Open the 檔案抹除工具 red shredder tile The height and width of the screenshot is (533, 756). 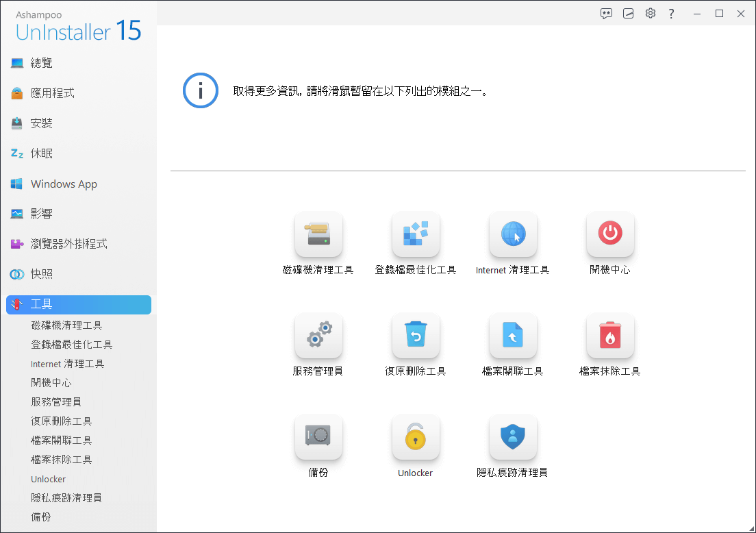click(x=610, y=335)
